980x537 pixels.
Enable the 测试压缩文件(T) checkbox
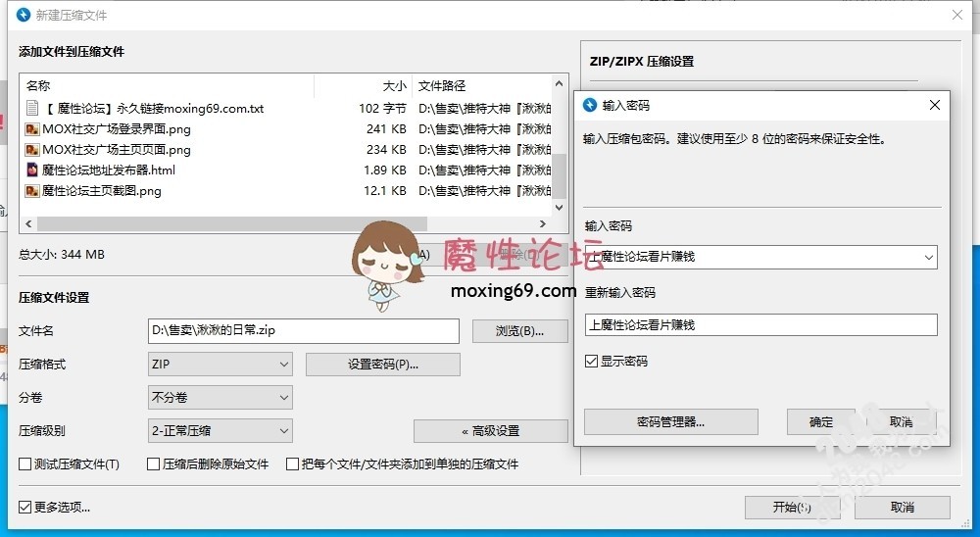click(25, 464)
